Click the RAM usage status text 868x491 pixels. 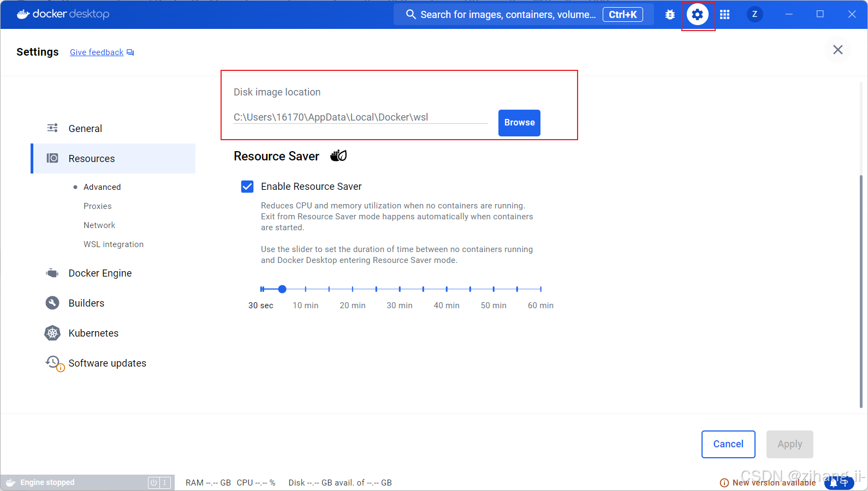tap(208, 483)
